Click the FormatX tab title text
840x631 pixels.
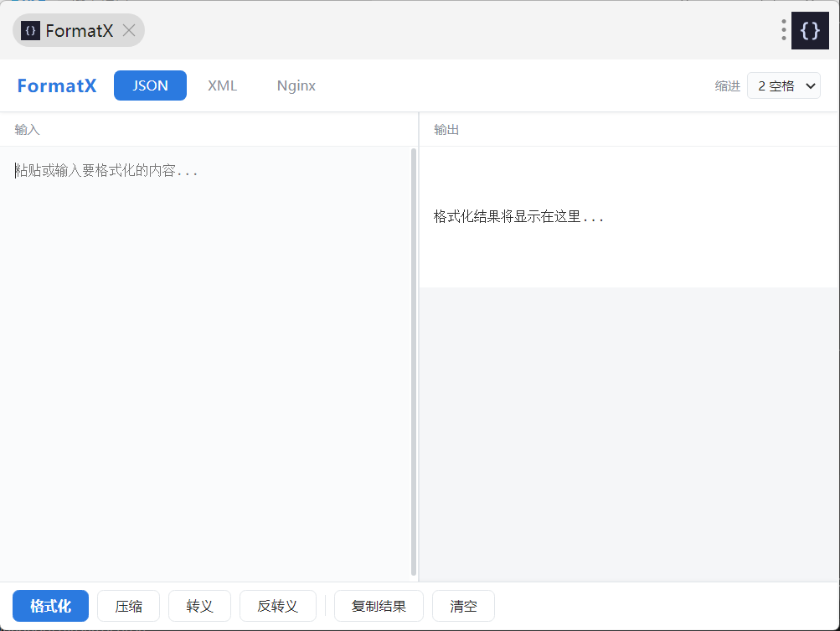[x=80, y=30]
